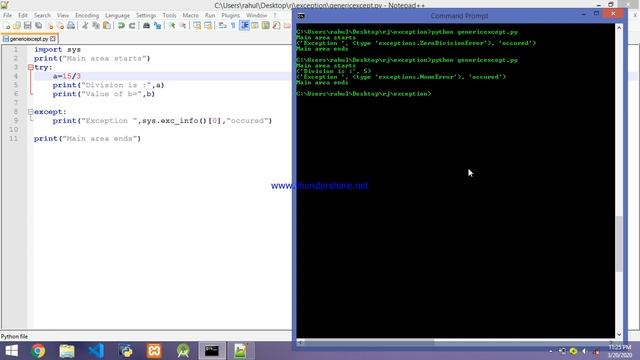Toggle Show All Characters pilcrow icon
640x360 pixels.
pos(233,26)
